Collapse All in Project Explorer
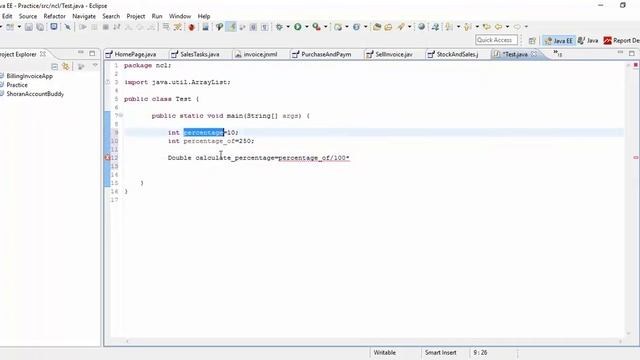The width and height of the screenshot is (640, 360). [54, 66]
